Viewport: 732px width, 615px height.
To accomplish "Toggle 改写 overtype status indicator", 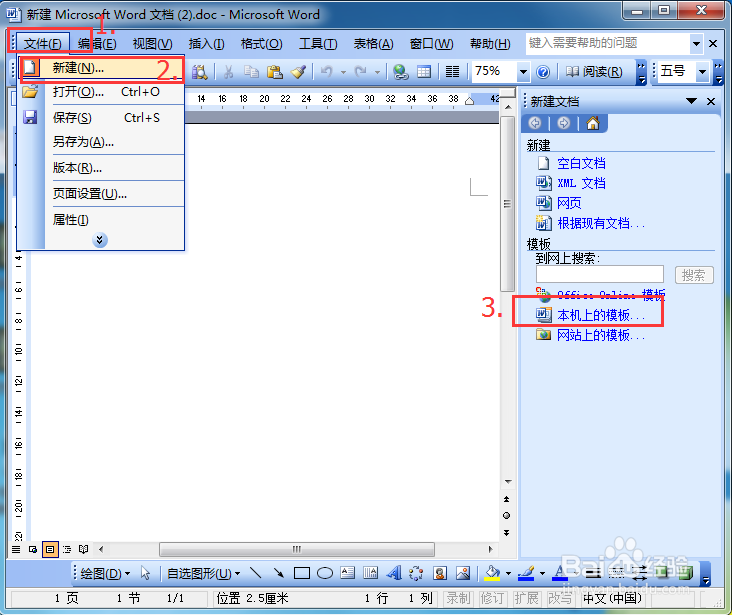I will pyautogui.click(x=560, y=598).
